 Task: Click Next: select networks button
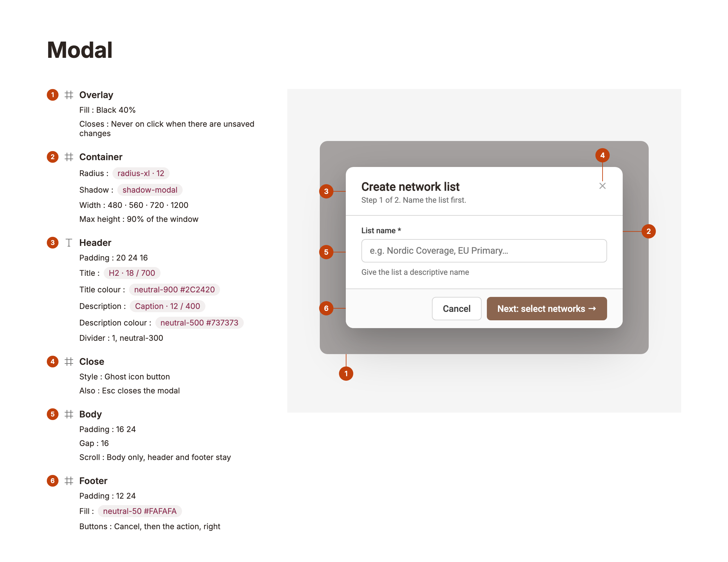tap(547, 309)
